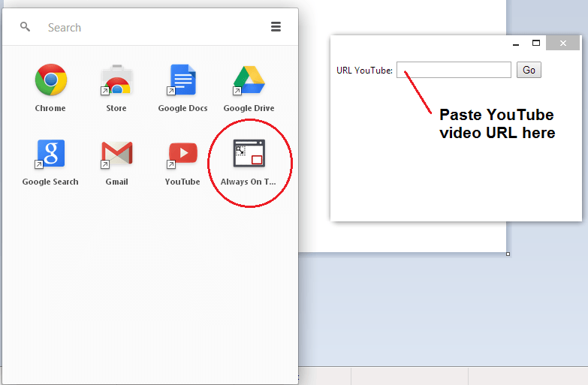Launch the Chrome Web Store app
This screenshot has width=588, height=385.
pyautogui.click(x=116, y=80)
